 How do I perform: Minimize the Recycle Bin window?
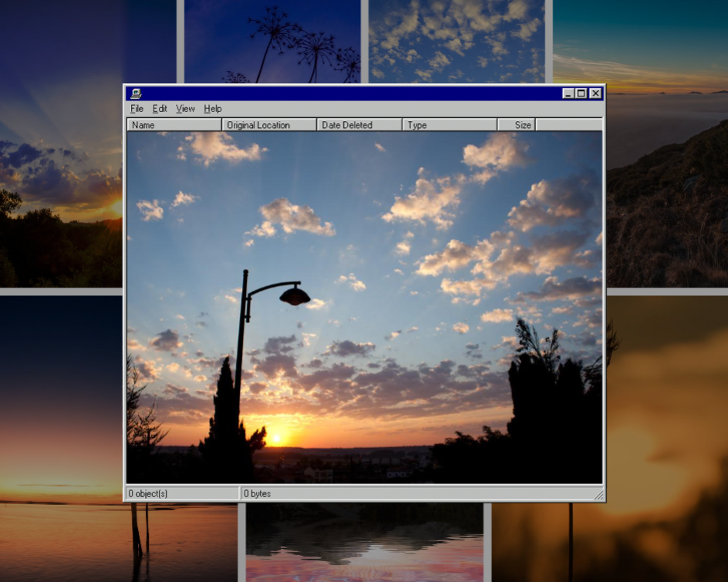click(568, 93)
